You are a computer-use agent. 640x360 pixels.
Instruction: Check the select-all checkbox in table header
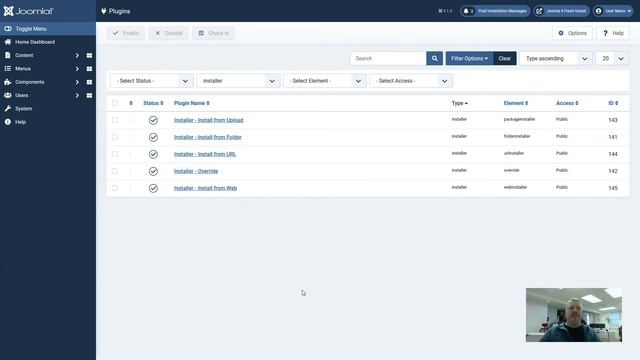pyautogui.click(x=115, y=103)
